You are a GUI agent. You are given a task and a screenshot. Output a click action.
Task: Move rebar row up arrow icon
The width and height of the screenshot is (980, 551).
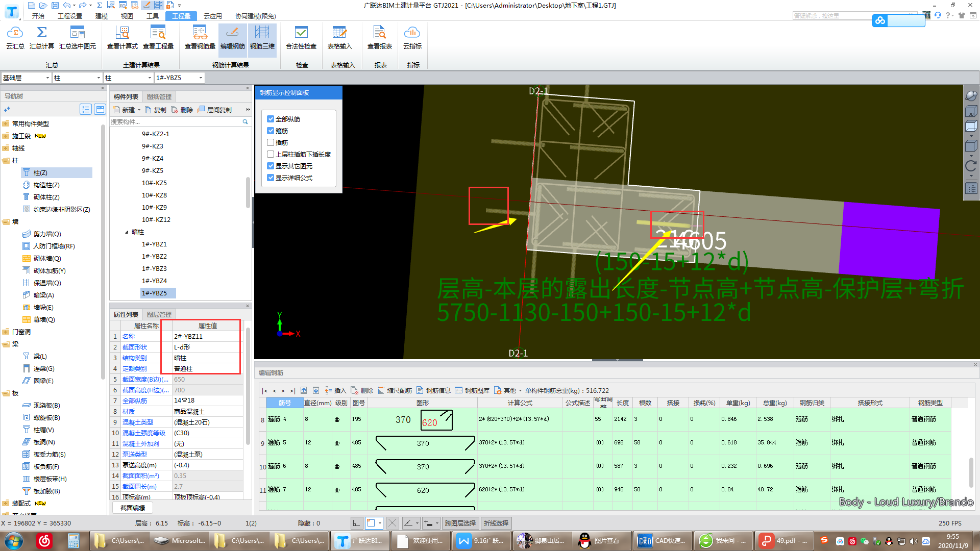point(304,390)
